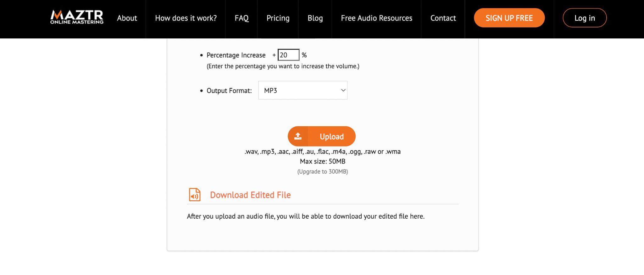
Task: Click the MP3 dropdown chevron arrow
Action: [x=343, y=90]
